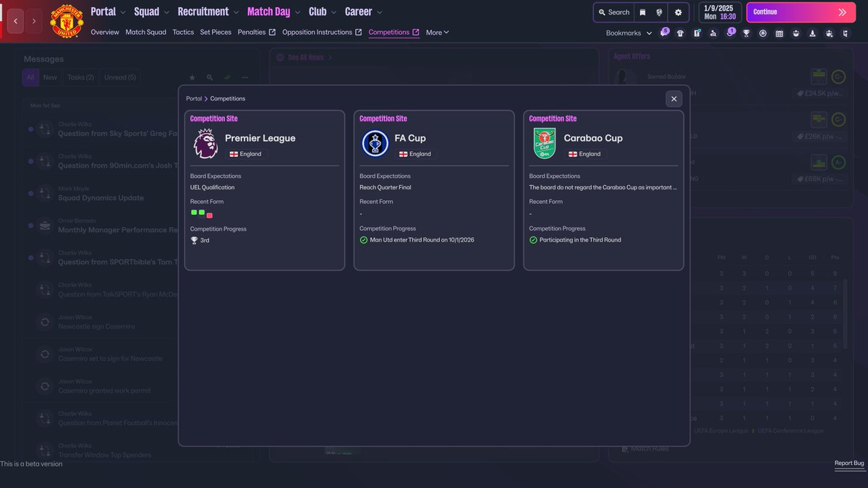The image size is (868, 488).
Task: Open the Search box in the top bar
Action: click(614, 12)
